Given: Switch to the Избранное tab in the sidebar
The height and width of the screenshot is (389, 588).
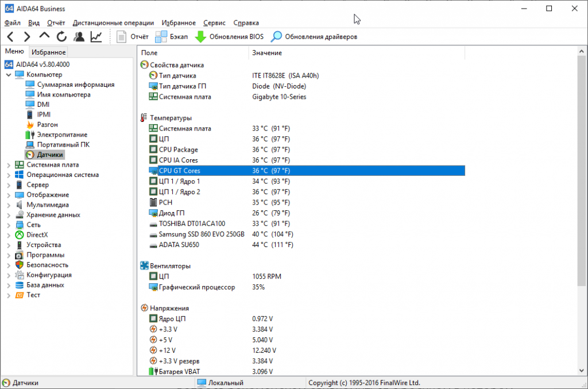Looking at the screenshot, I should point(48,52).
